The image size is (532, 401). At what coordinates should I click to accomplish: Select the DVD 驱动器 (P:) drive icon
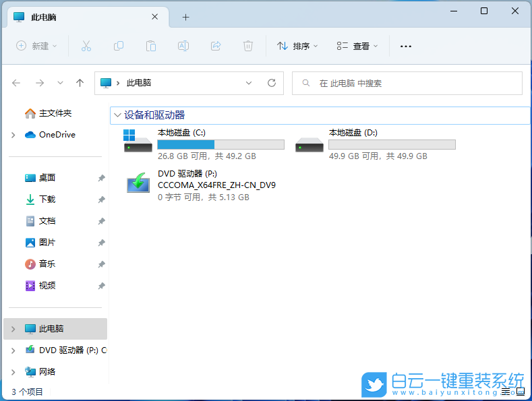(x=138, y=183)
